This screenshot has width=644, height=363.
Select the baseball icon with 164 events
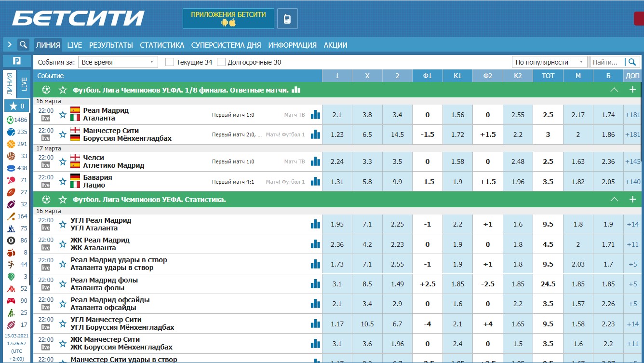11,216
